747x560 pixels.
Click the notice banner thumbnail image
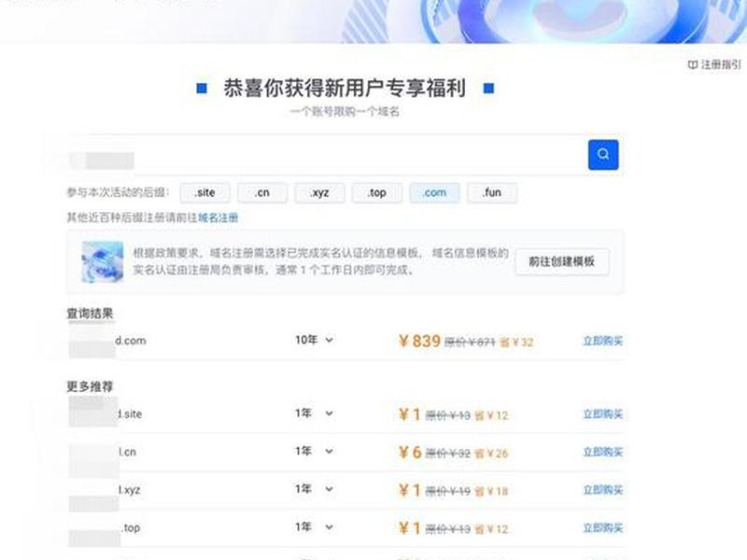(103, 261)
